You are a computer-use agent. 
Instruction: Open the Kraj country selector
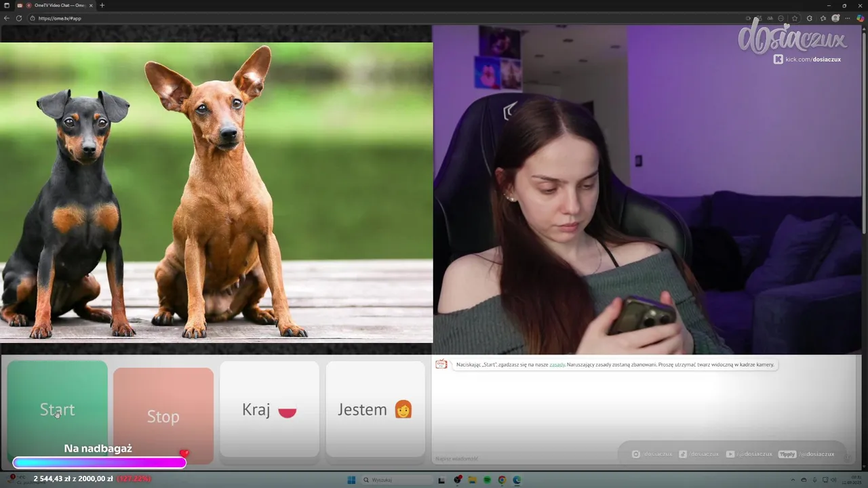[x=269, y=409]
